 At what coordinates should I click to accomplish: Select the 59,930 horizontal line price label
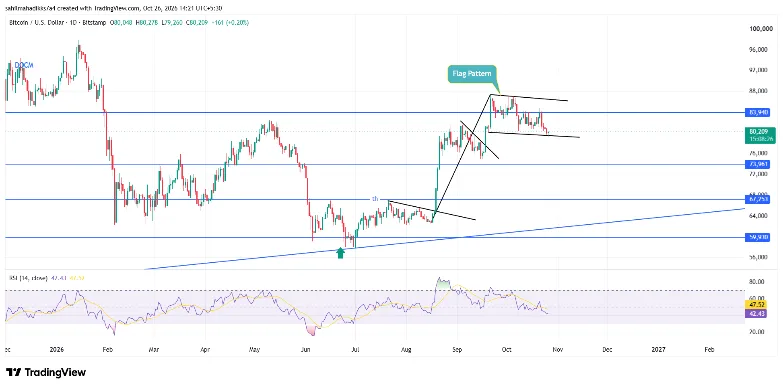pyautogui.click(x=759, y=238)
